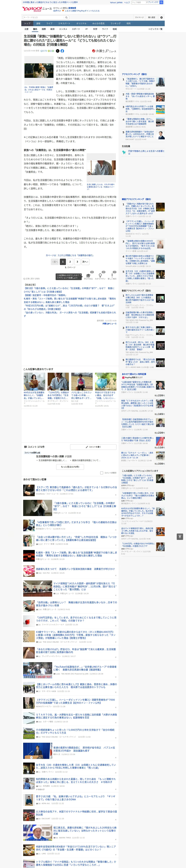Click the 記事に関する報告 report icon link
Image resolution: width=186 pixels, height=868 pixels.
pyautogui.click(x=32, y=279)
